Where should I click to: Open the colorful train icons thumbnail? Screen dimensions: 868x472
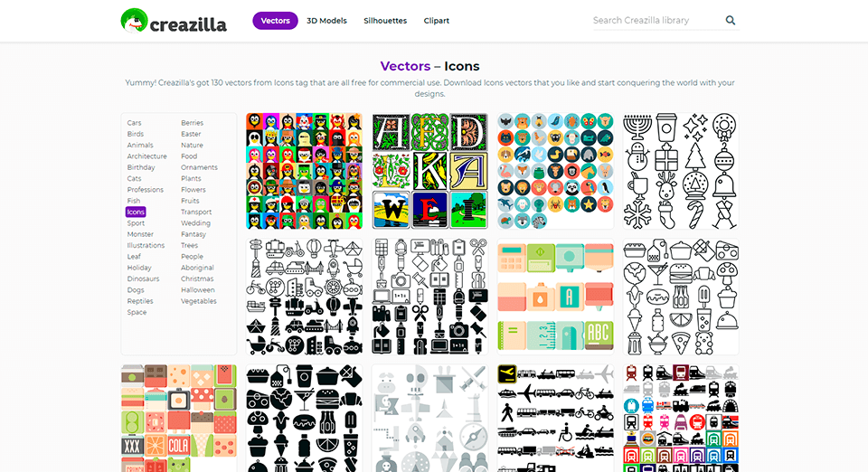click(x=681, y=419)
